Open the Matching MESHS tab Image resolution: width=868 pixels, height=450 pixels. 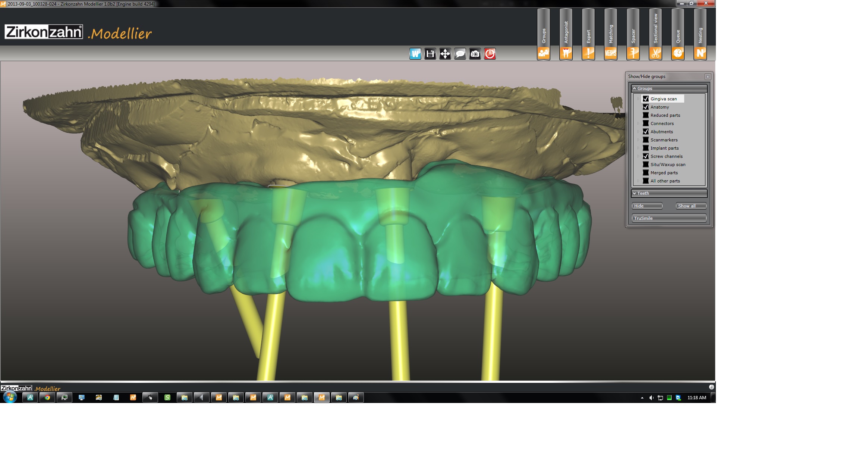(x=610, y=53)
